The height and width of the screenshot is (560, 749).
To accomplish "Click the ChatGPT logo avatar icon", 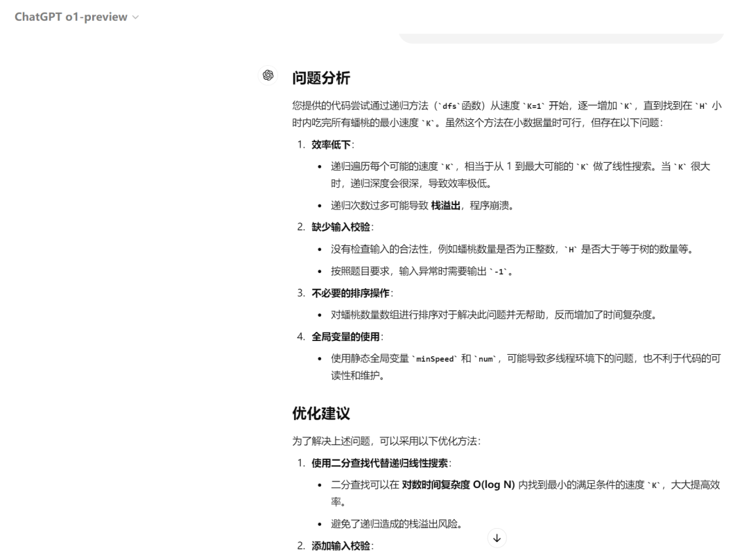I will click(267, 75).
